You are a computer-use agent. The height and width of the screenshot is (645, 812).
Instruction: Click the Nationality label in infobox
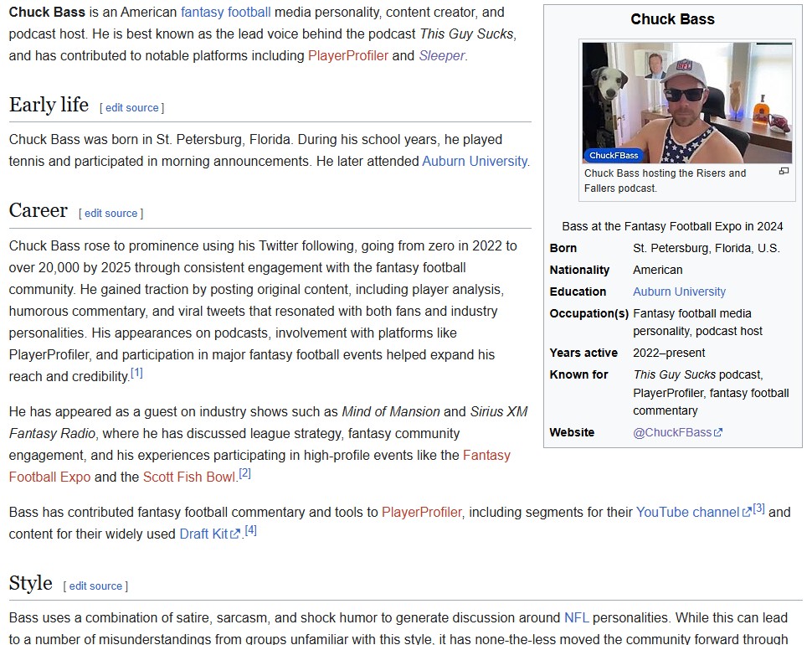point(579,270)
